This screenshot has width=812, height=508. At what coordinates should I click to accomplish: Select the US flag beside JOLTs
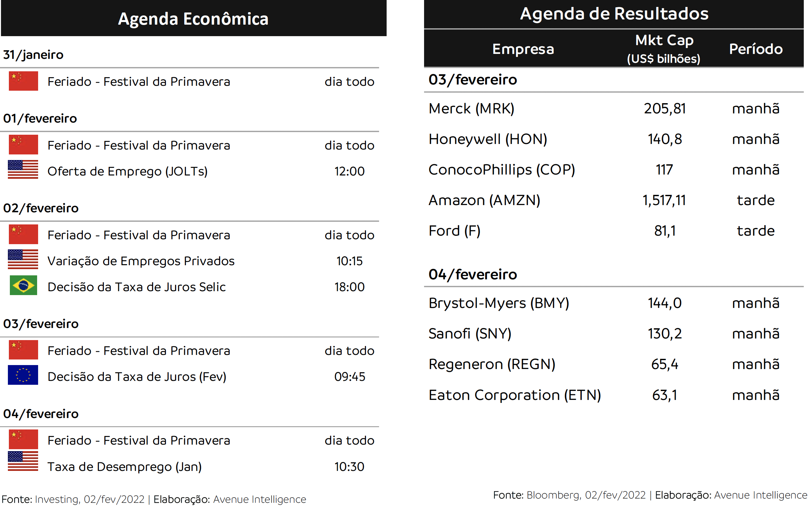(23, 169)
